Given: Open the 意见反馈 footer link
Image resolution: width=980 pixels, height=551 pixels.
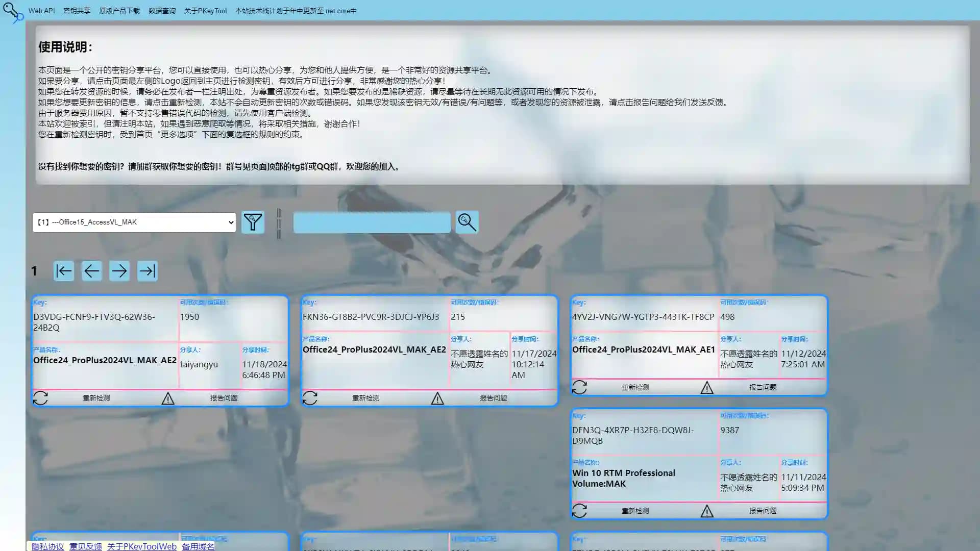Looking at the screenshot, I should 86,546.
